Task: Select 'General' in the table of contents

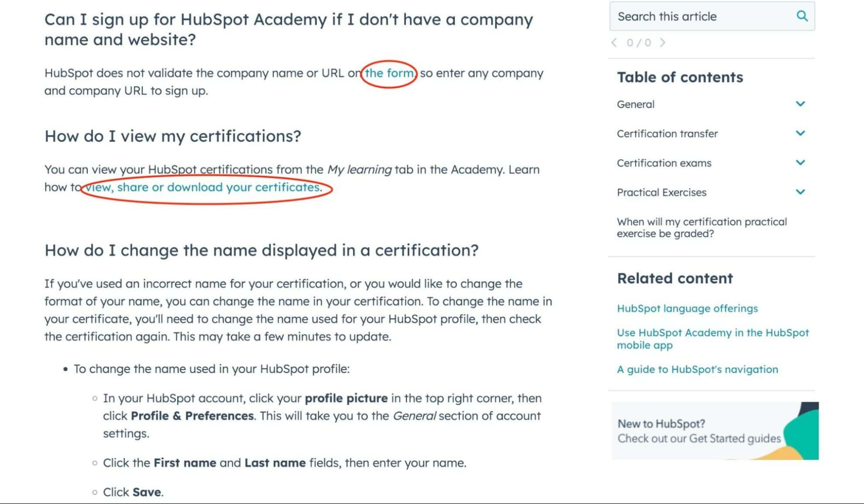Action: click(x=635, y=104)
